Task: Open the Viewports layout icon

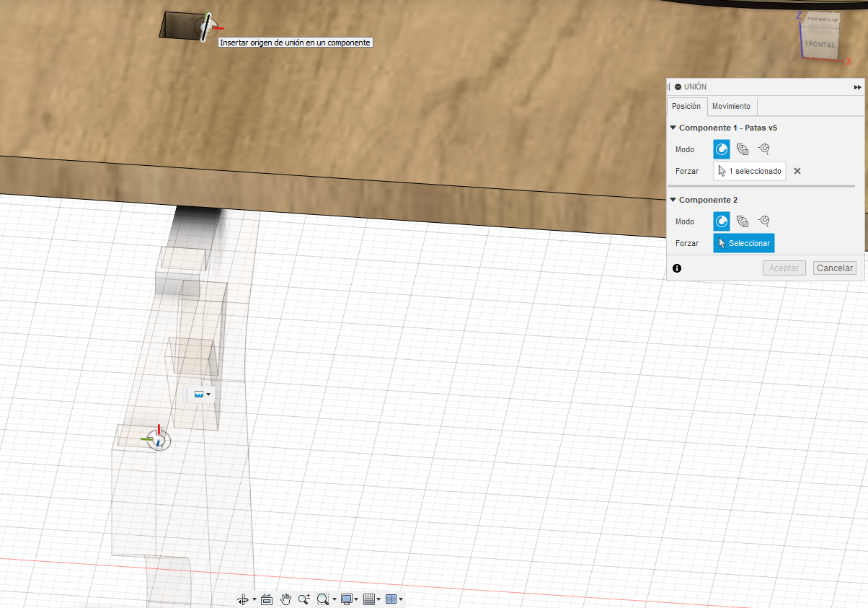Action: coord(391,599)
